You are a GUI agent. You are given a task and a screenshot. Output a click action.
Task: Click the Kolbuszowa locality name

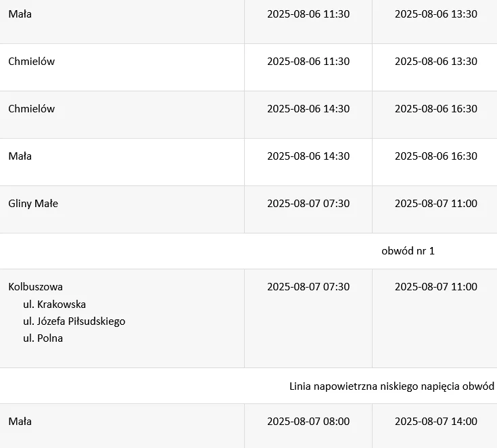[35, 287]
